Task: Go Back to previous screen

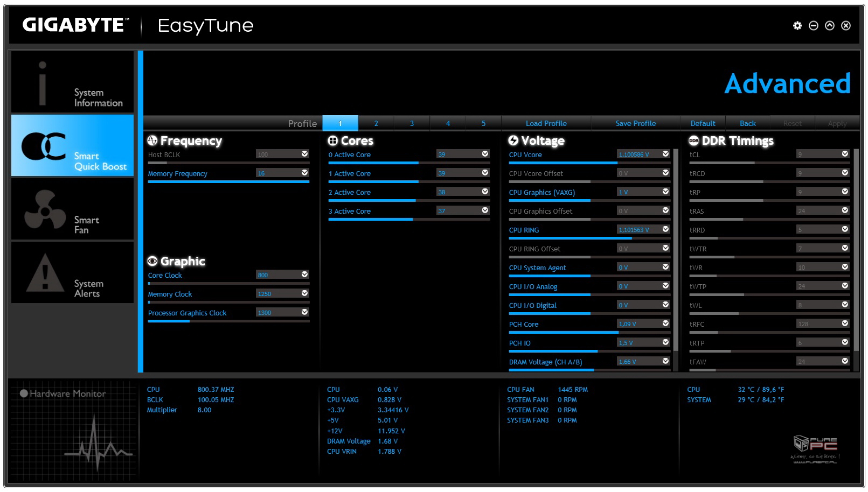Action: [x=748, y=123]
